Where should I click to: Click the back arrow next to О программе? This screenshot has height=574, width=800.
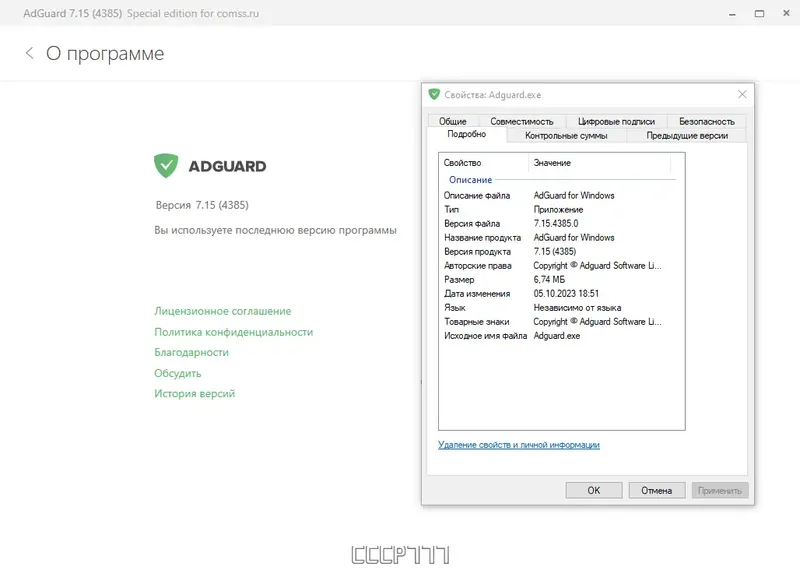click(x=30, y=53)
